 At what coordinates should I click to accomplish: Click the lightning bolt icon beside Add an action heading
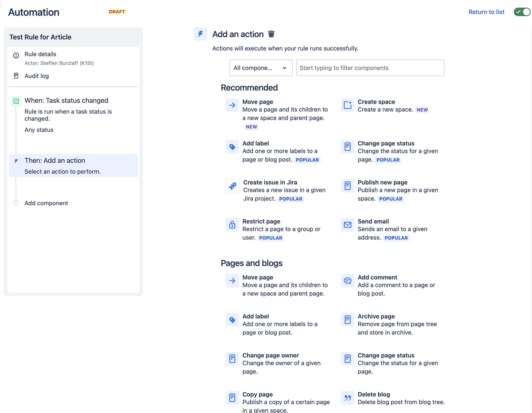point(200,34)
